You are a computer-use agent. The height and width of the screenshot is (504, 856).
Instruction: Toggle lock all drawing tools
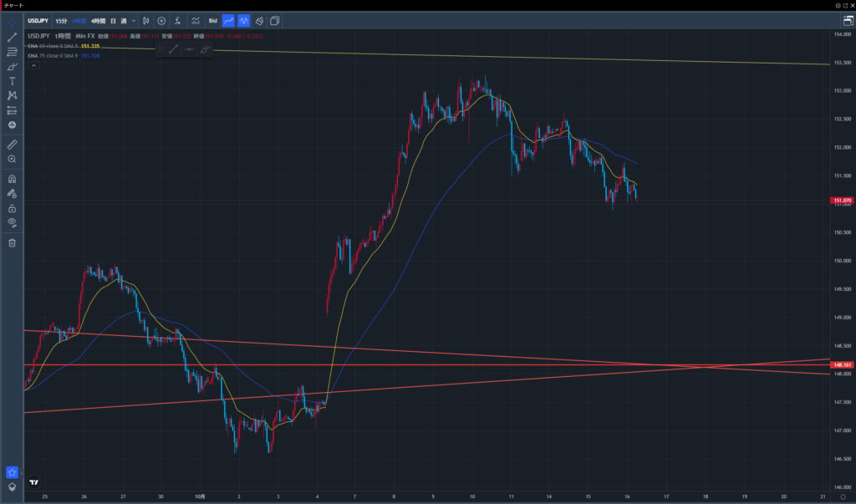point(12,207)
